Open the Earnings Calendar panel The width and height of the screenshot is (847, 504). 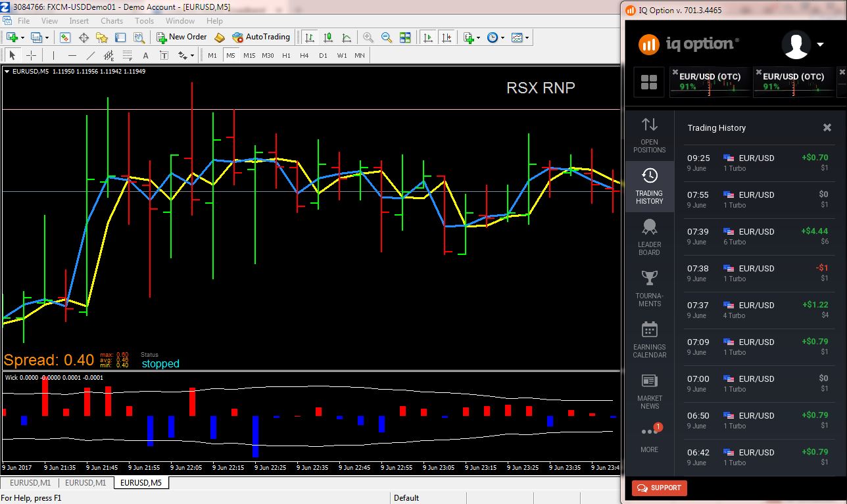pyautogui.click(x=649, y=340)
